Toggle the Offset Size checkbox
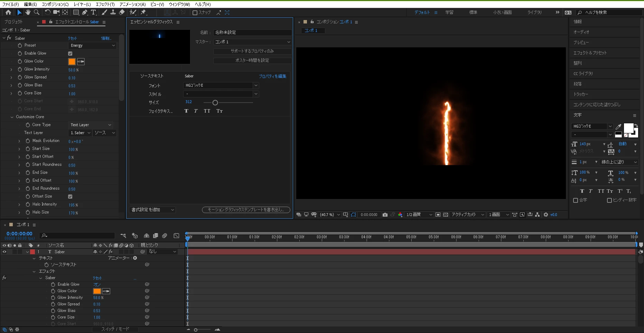Image resolution: width=644 pixels, height=333 pixels. (70, 197)
